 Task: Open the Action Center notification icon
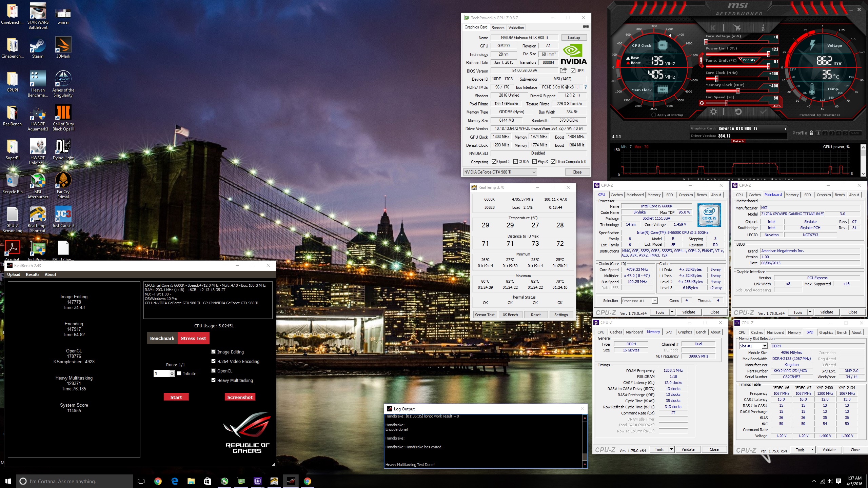pyautogui.click(x=839, y=481)
